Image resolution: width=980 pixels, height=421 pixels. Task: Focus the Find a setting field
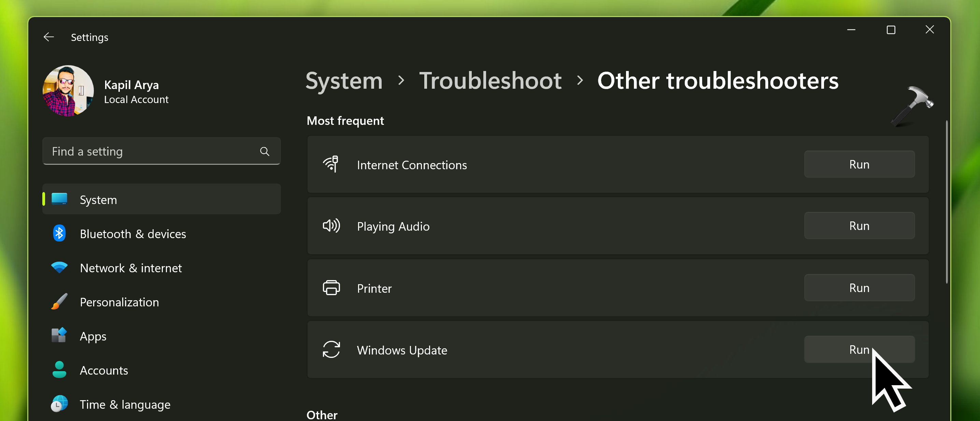pyautogui.click(x=152, y=151)
